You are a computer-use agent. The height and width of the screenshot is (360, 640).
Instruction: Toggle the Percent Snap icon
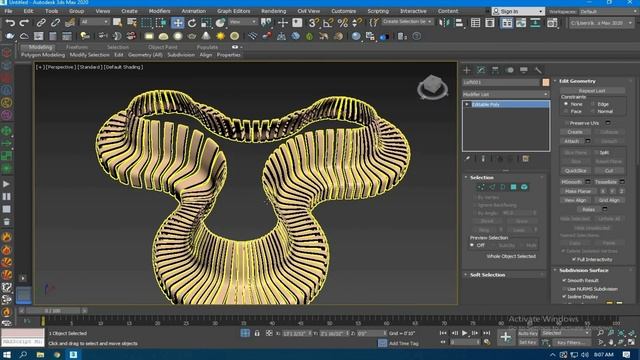[x=342, y=23]
